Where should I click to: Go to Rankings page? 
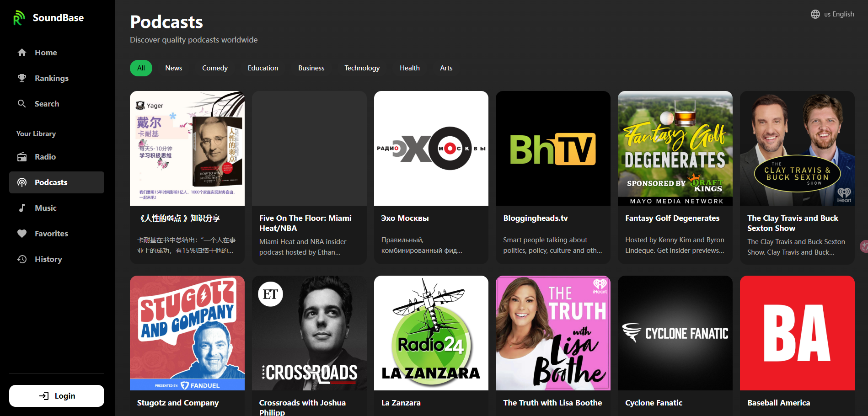[57, 78]
